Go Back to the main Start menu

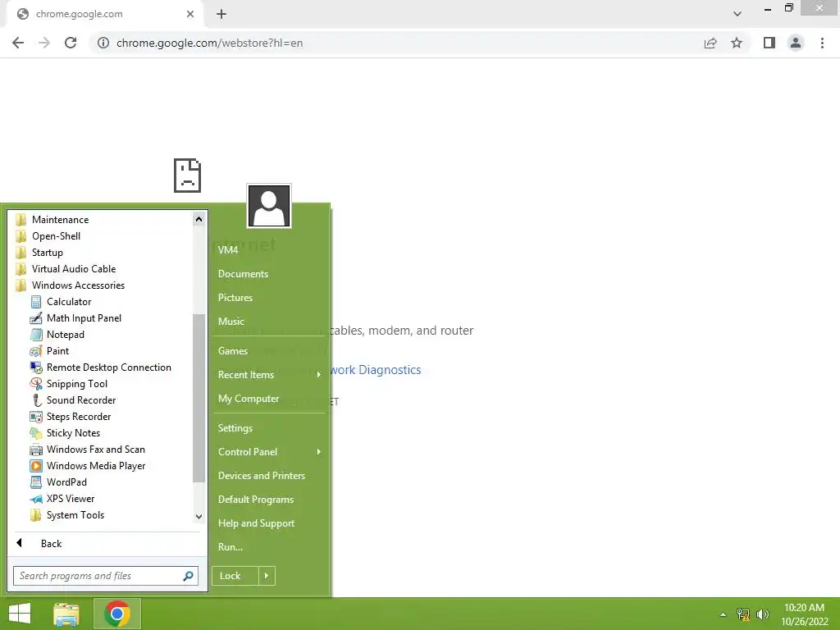(x=51, y=544)
